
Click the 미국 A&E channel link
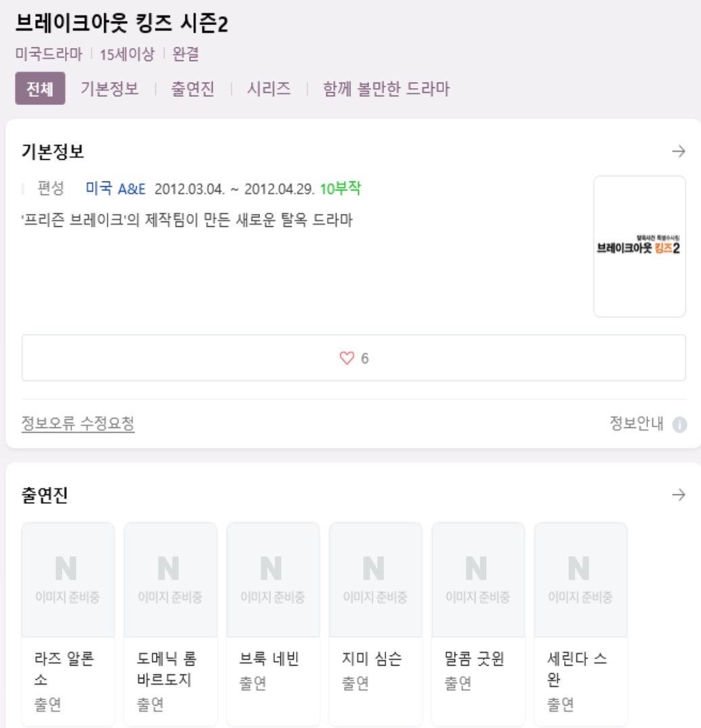116,188
